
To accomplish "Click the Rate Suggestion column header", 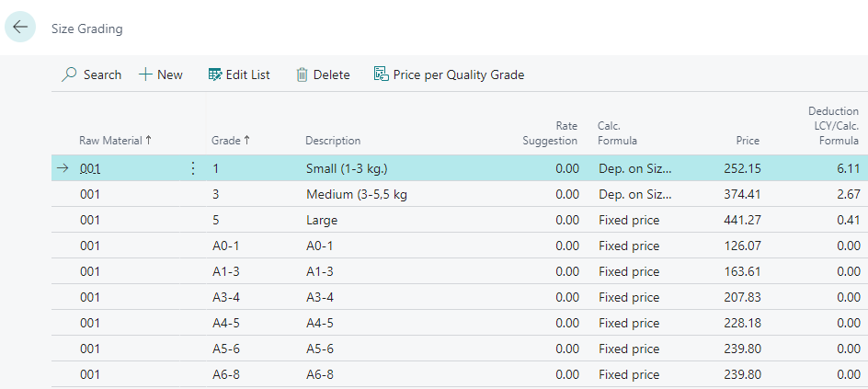I will point(550,133).
